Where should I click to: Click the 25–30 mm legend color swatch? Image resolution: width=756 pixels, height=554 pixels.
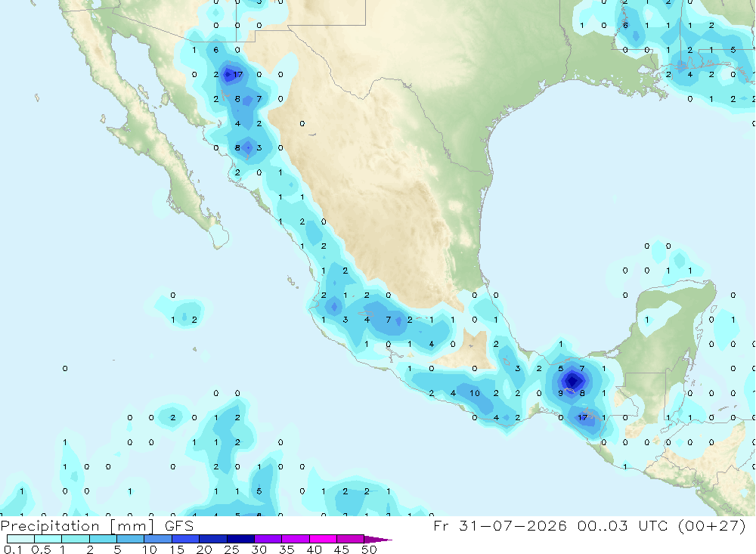[x=240, y=539]
